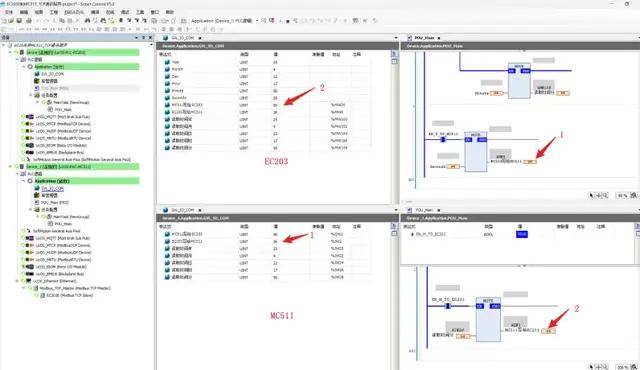This screenshot has width=640, height=370.
Task: Switch to the upper-left GVL_IO_COM tab
Action: pos(182,38)
